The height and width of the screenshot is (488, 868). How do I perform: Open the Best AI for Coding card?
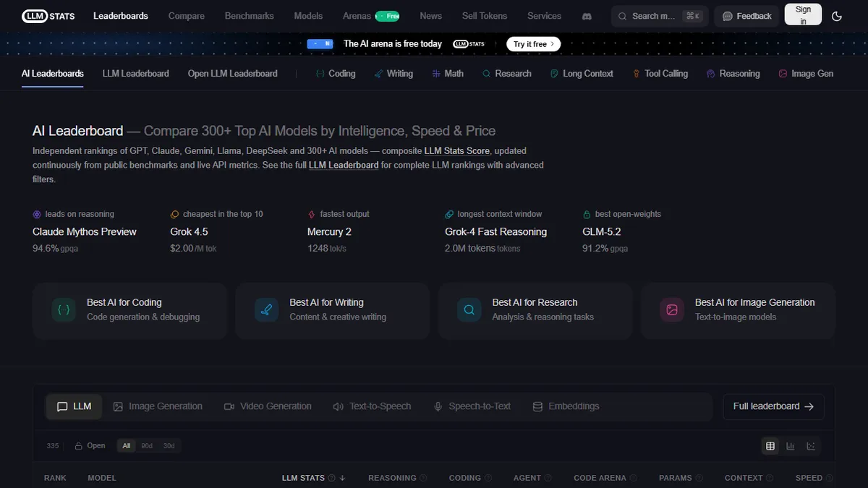[129, 311]
